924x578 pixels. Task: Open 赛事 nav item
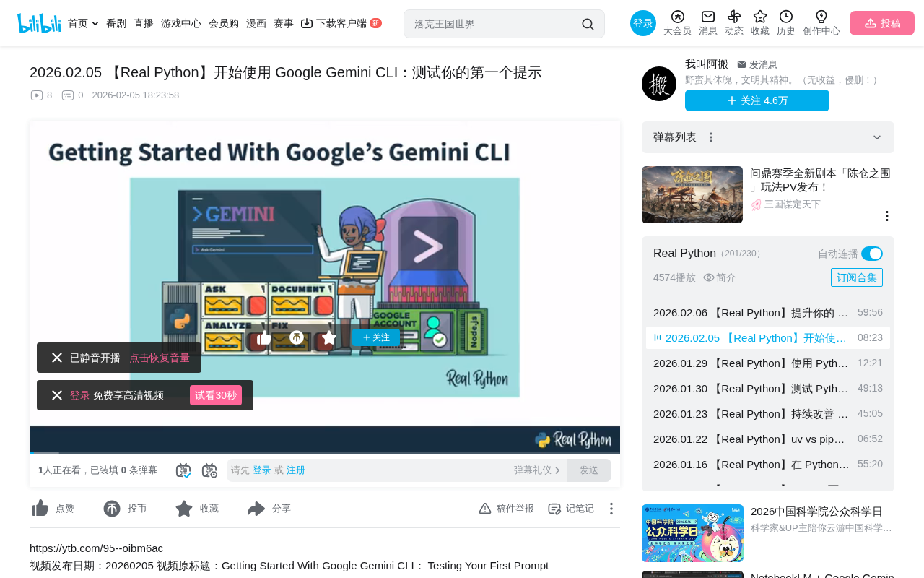(x=284, y=23)
